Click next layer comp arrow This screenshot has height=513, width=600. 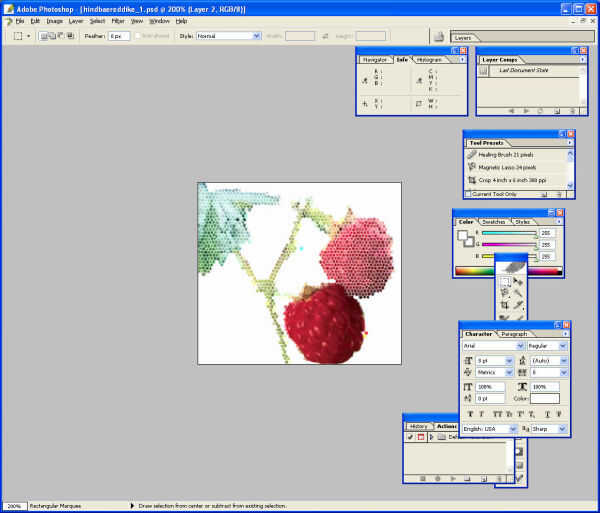(x=526, y=111)
